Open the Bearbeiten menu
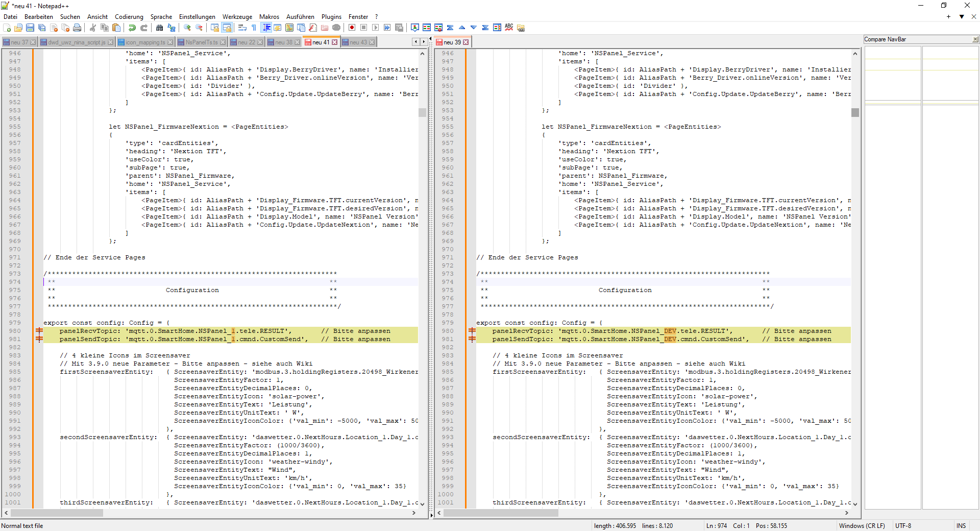Viewport: 980px width, 531px height. (39, 17)
